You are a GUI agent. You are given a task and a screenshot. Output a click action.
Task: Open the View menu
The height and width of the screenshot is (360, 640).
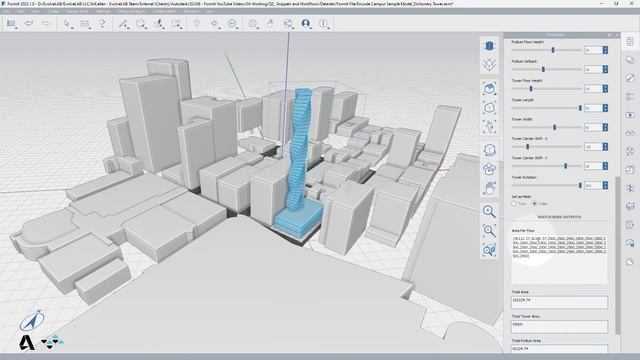[36, 11]
